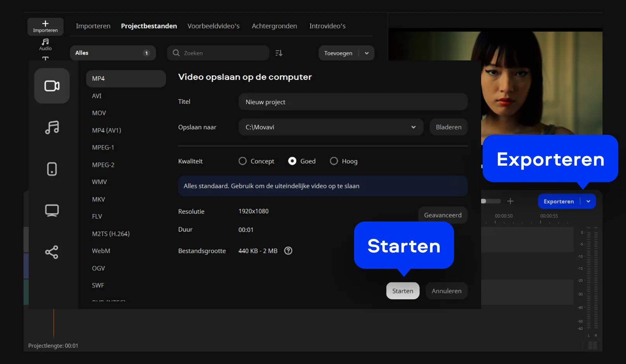Select the Goed quality radio button
626x364 pixels.
[x=292, y=161]
